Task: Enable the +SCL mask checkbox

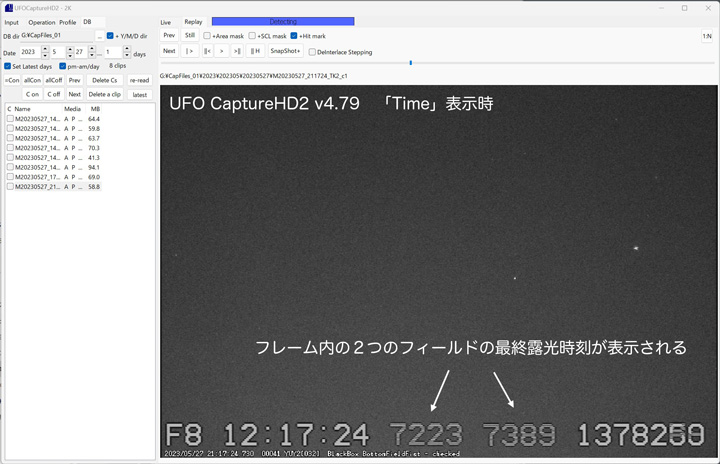Action: pyautogui.click(x=252, y=36)
